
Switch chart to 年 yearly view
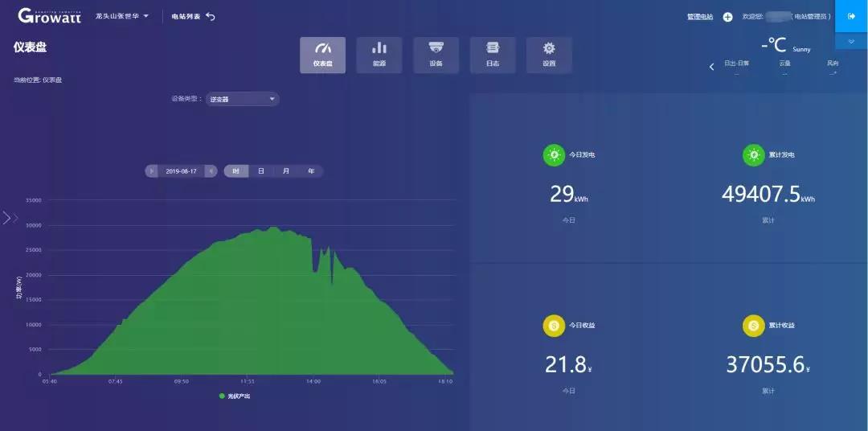tap(311, 171)
